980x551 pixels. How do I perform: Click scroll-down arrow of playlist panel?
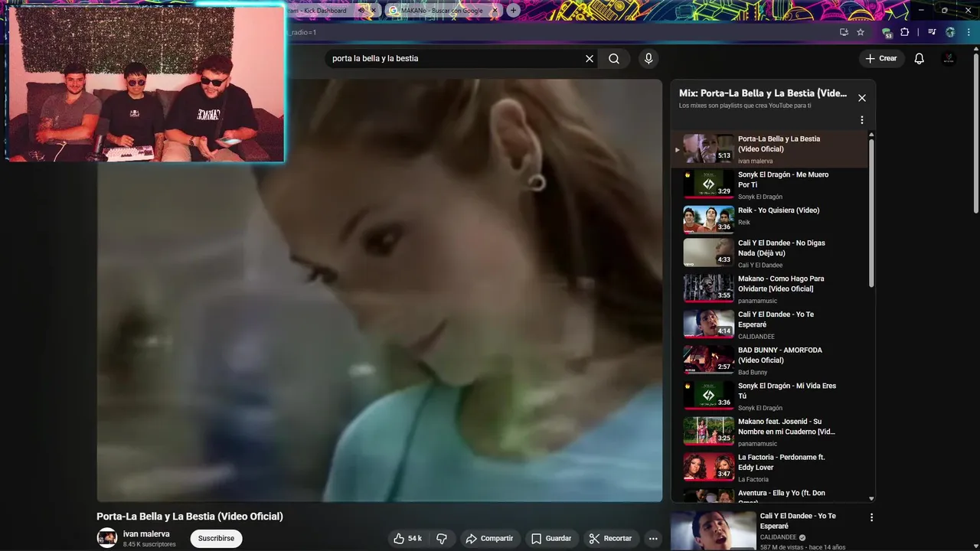tap(871, 498)
